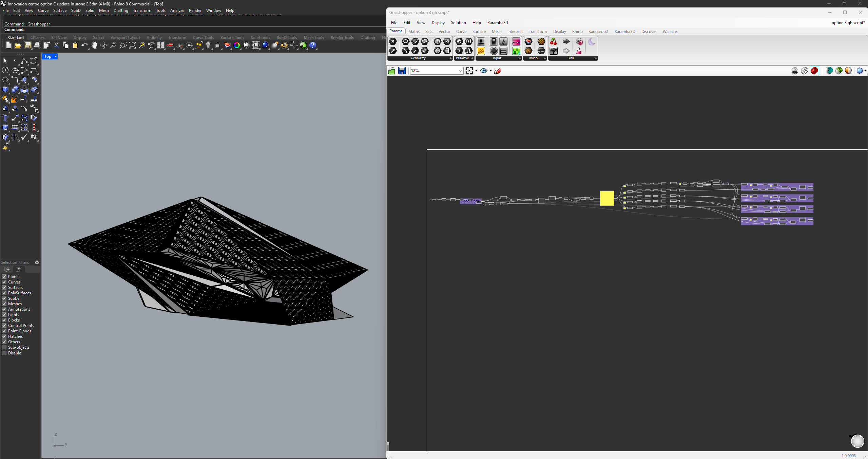Switch to the Kangaroo2 tab
Screen dimensions: 868x459
point(598,32)
